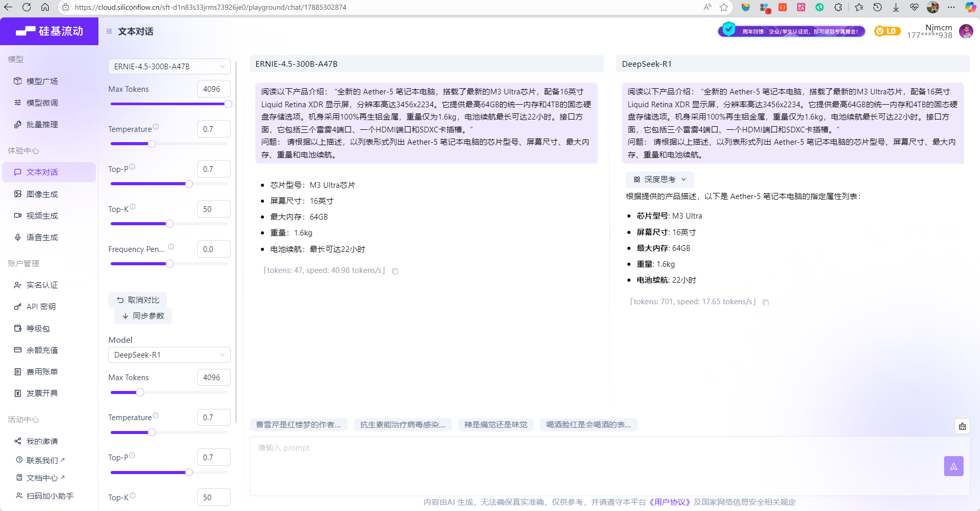Viewport: 980px width, 511px height.
Task: Click the browser address bar URL
Action: pyautogui.click(x=210, y=7)
